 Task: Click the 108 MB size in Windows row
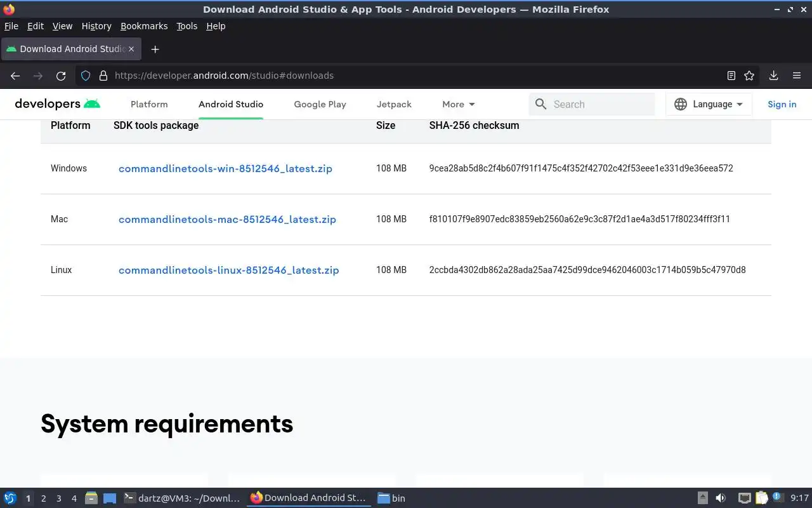pyautogui.click(x=391, y=168)
